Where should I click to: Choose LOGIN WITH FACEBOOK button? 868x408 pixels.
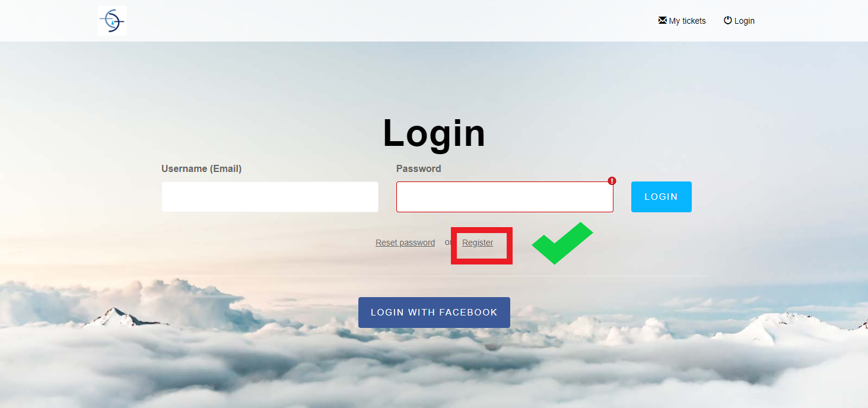point(434,313)
